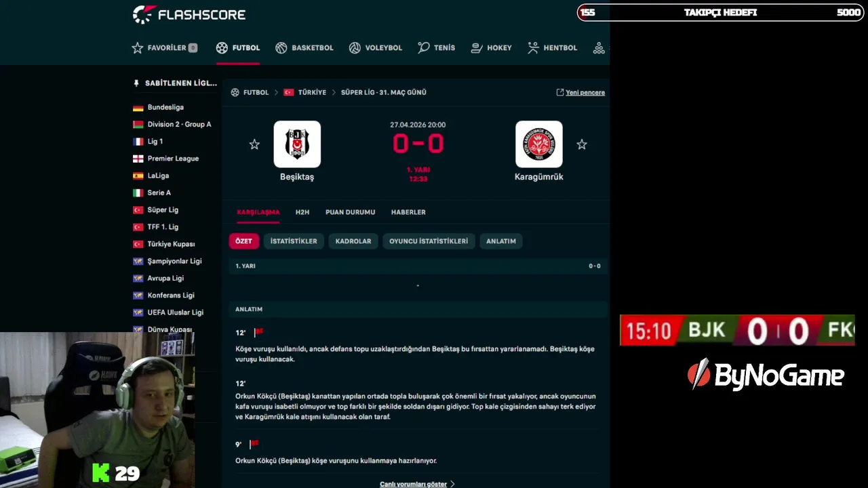The image size is (868, 488).
Task: Click the corner flag icon at first 12' entry
Action: [258, 332]
